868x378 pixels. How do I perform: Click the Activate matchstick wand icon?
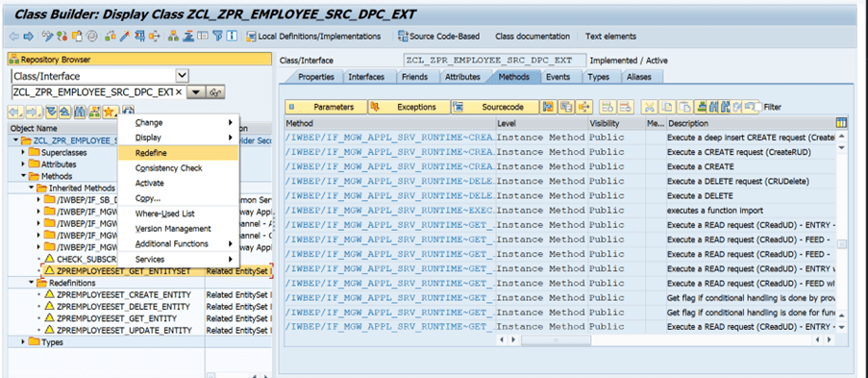point(125,37)
